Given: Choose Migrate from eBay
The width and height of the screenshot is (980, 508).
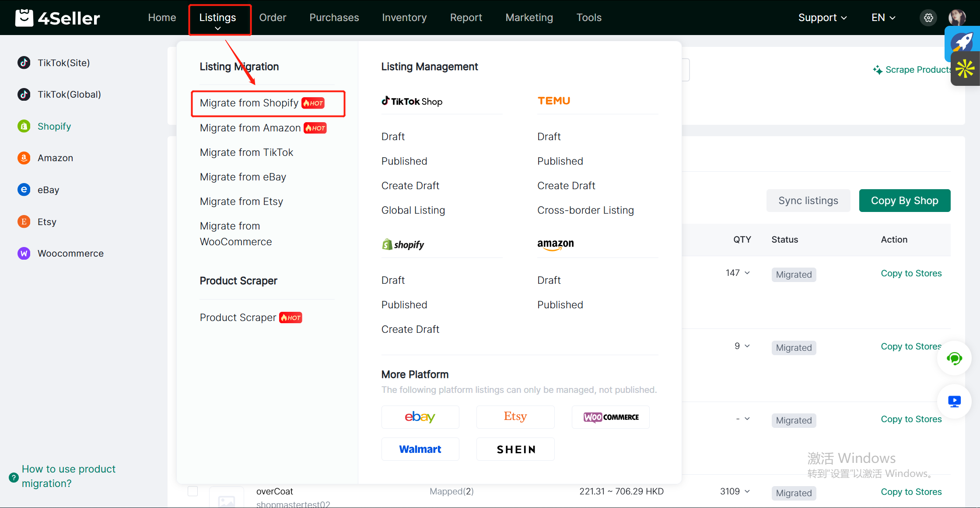Looking at the screenshot, I should pyautogui.click(x=243, y=177).
